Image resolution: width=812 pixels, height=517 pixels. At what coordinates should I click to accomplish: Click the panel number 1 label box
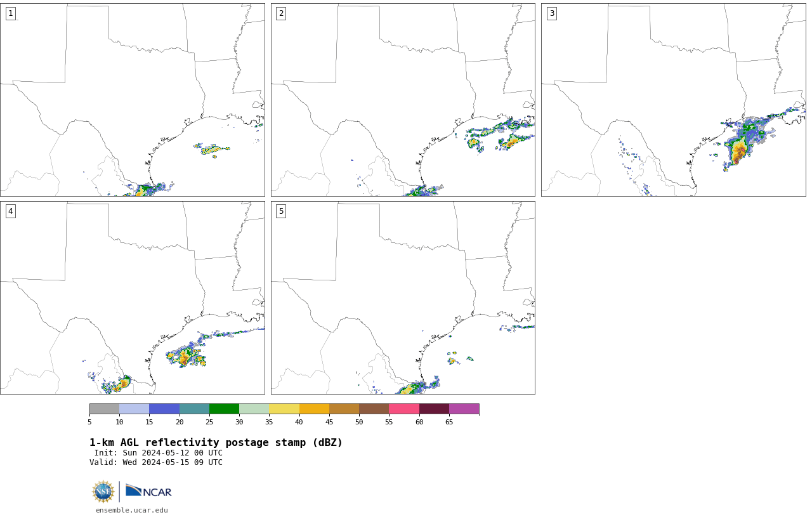coord(10,13)
